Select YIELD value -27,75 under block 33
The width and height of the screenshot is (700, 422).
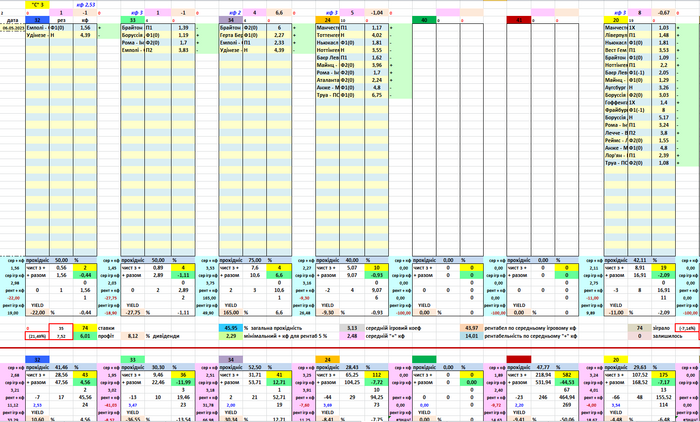click(133, 313)
